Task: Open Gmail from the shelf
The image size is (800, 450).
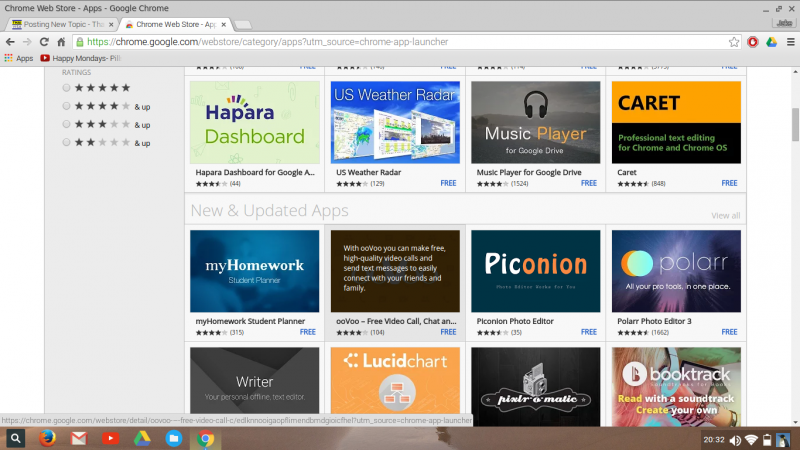Action: [x=79, y=438]
